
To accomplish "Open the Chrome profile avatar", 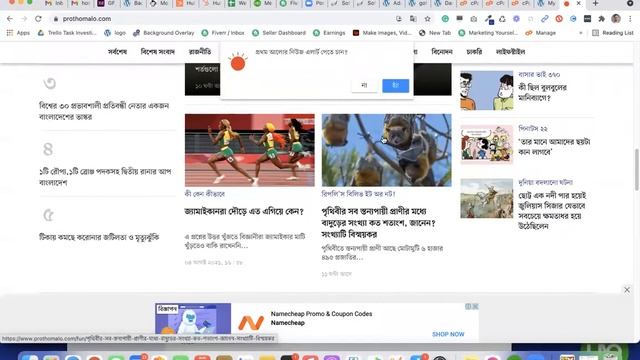I will point(616,19).
